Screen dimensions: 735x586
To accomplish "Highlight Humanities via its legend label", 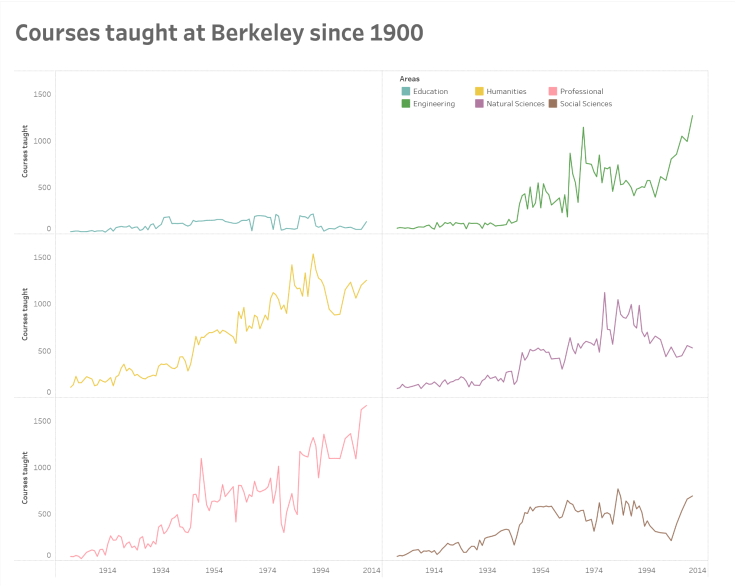I will (506, 91).
